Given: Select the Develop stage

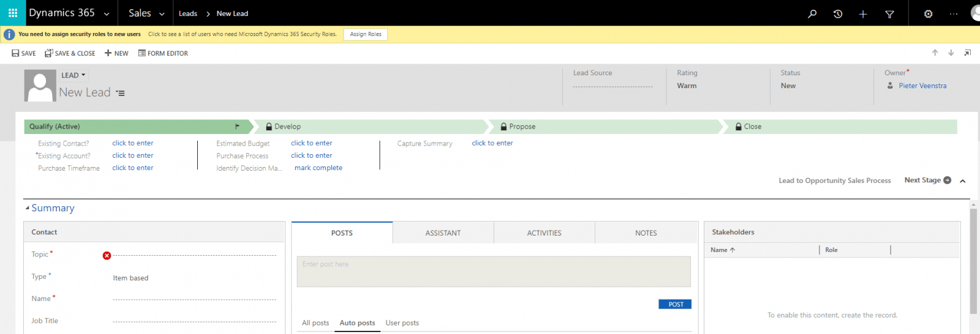Looking at the screenshot, I should click(371, 127).
